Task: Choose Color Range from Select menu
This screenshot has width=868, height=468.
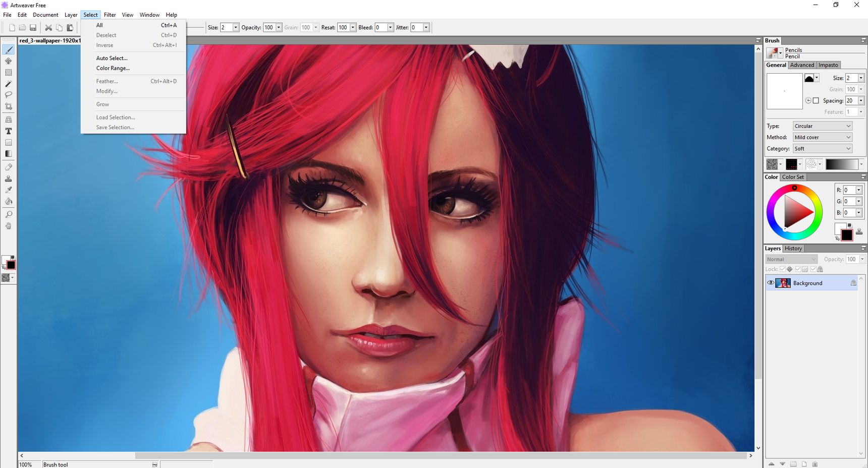Action: click(x=113, y=68)
